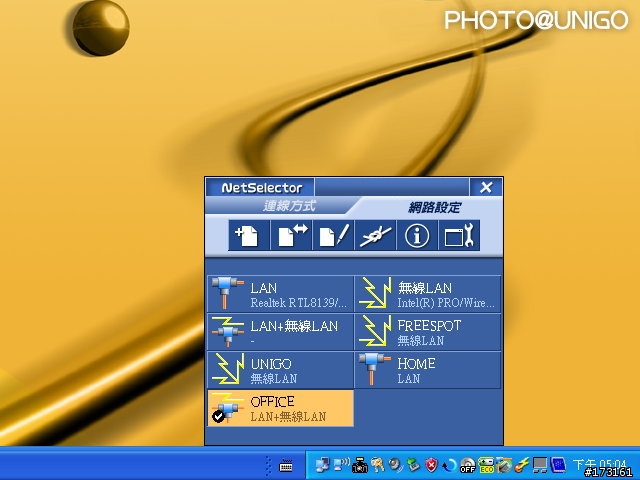
Task: Select the UNIGO wireless profile
Action: (x=280, y=370)
